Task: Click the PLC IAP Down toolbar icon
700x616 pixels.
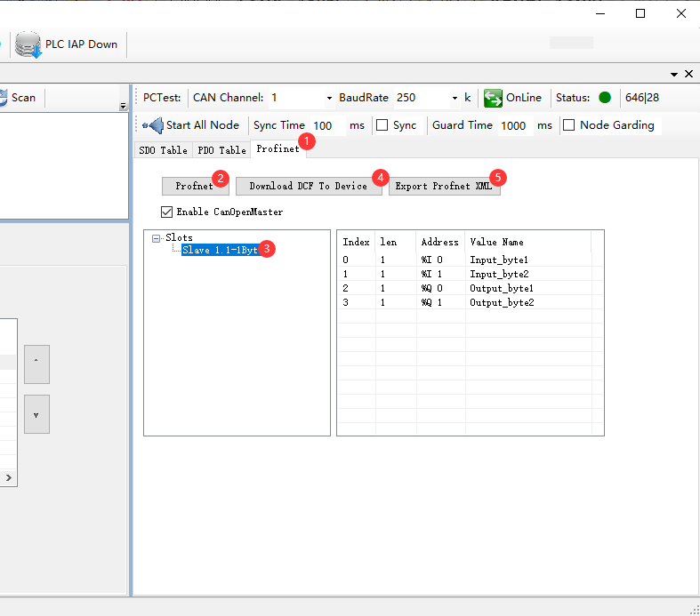Action: coord(28,44)
